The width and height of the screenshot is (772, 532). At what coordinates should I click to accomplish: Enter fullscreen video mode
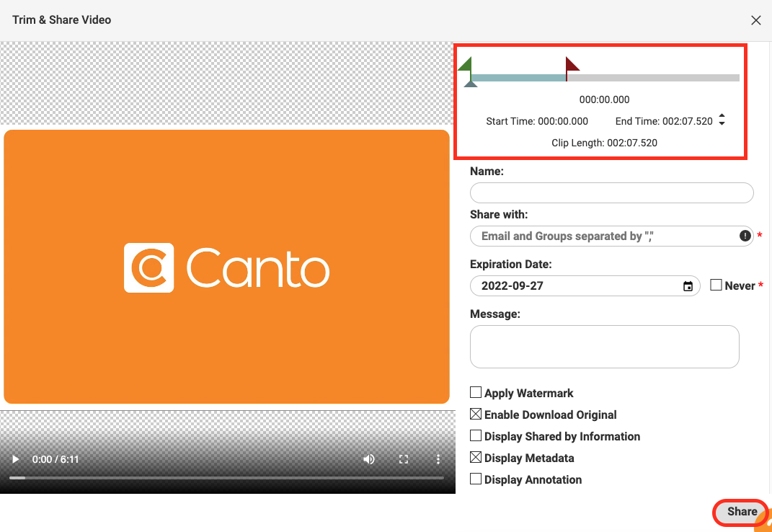(403, 459)
